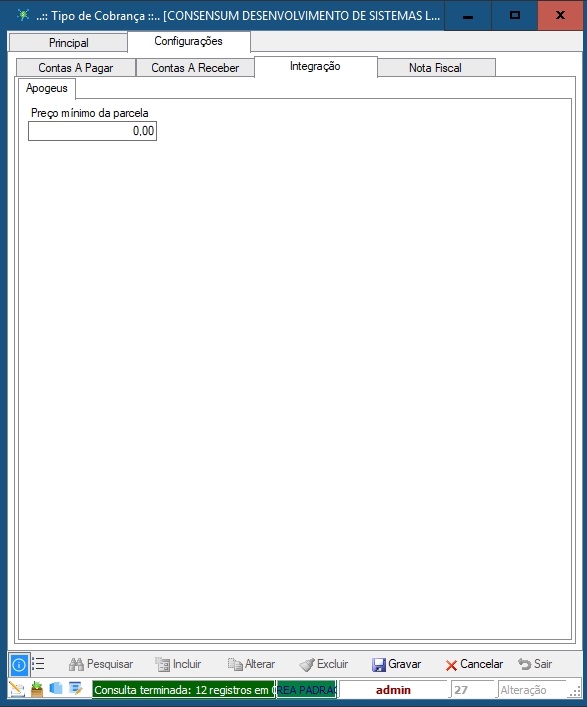Open the list view icon
The width and height of the screenshot is (587, 707).
tap(39, 664)
